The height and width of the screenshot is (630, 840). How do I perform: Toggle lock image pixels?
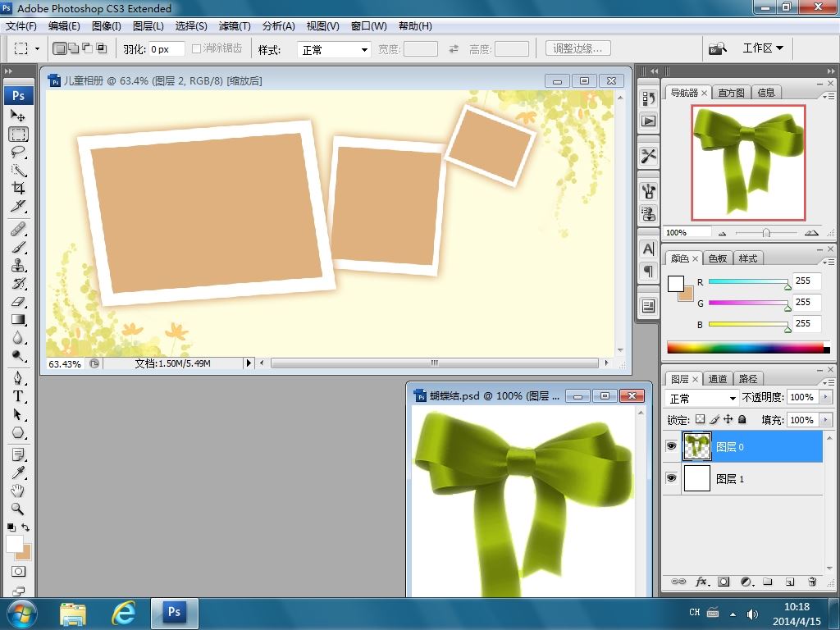point(714,419)
